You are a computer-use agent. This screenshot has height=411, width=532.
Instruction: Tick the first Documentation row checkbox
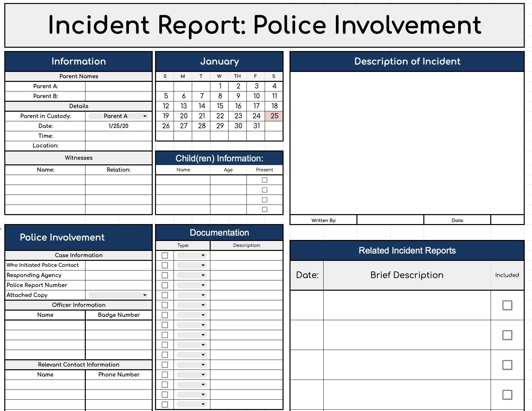[x=165, y=256]
